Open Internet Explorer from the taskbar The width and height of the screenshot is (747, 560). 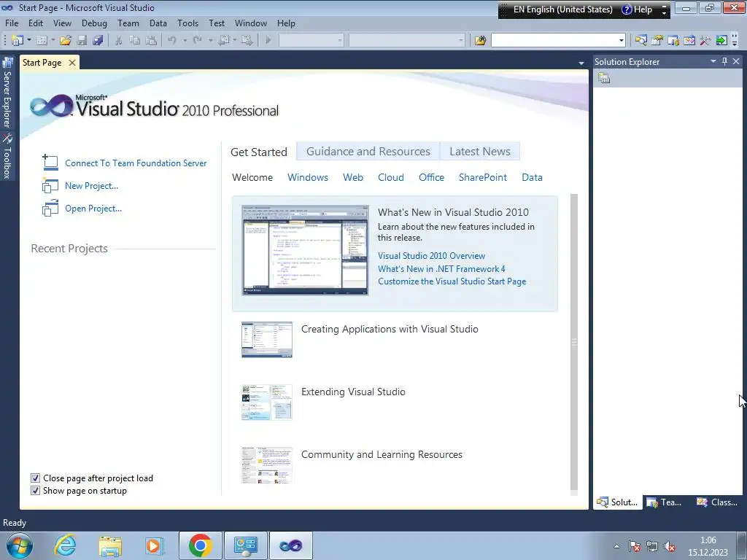click(x=65, y=545)
